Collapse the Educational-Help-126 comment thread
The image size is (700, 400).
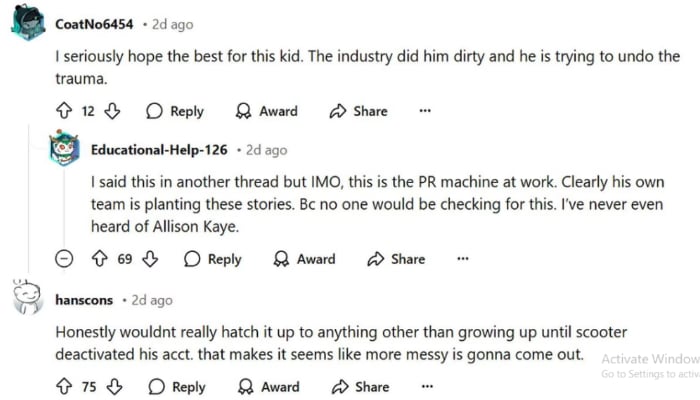coord(63,259)
